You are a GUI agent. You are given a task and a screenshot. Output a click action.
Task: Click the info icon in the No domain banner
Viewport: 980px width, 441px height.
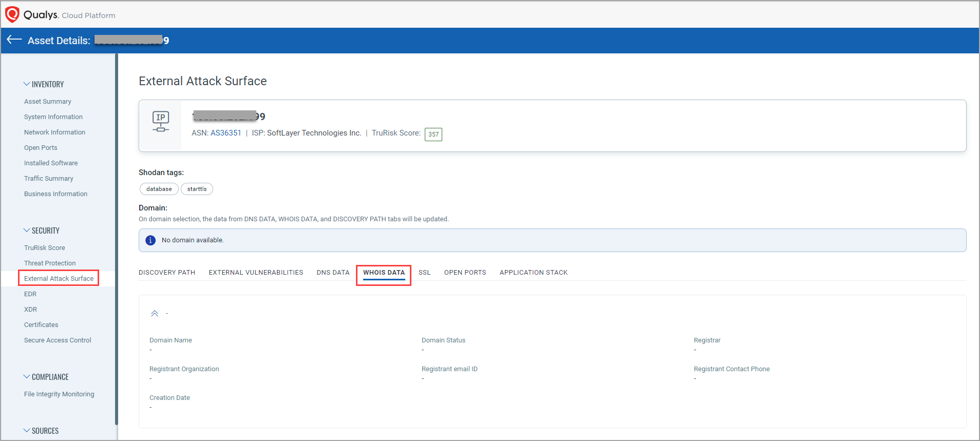coord(150,240)
